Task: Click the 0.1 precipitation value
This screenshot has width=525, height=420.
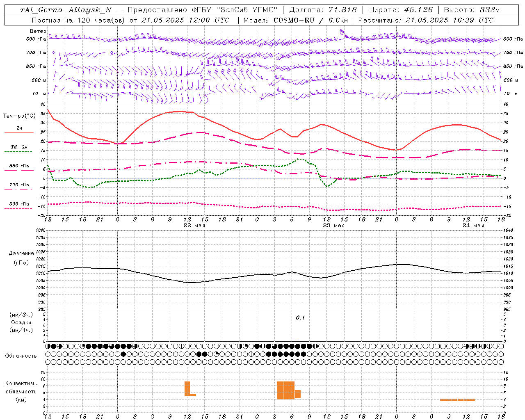Action: click(x=300, y=318)
